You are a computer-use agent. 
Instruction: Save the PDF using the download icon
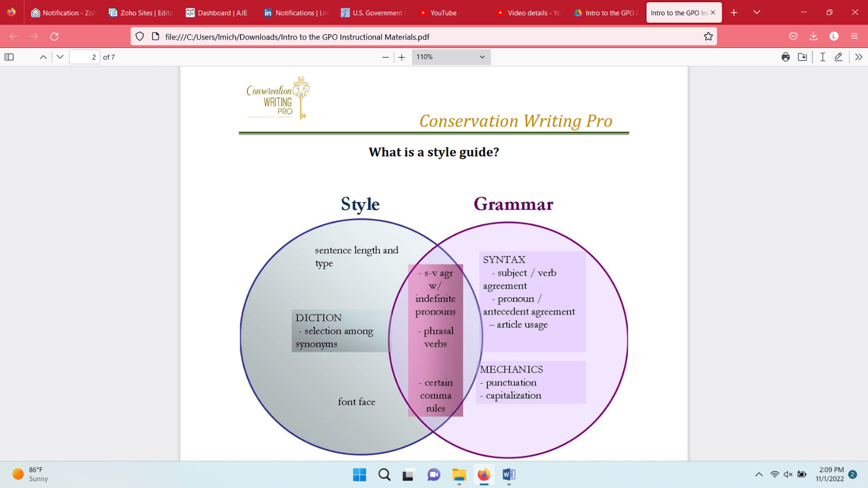tap(803, 56)
